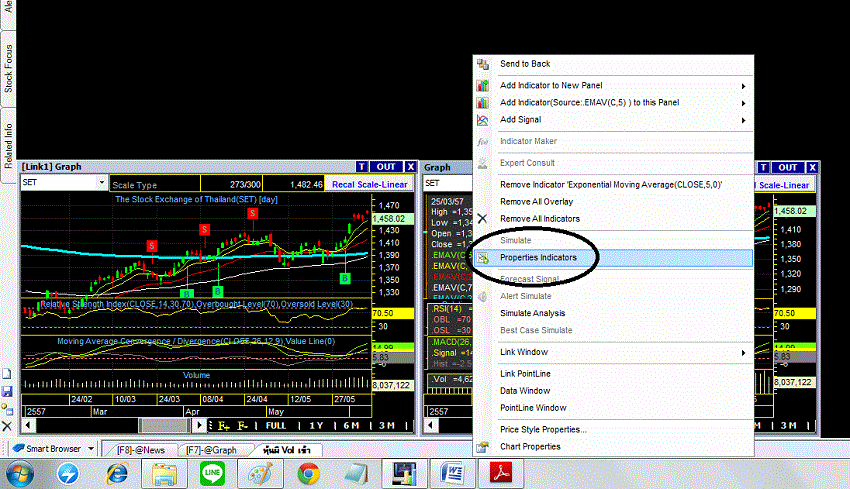
Task: Set Link1 Graph range to FULL
Action: 276,426
